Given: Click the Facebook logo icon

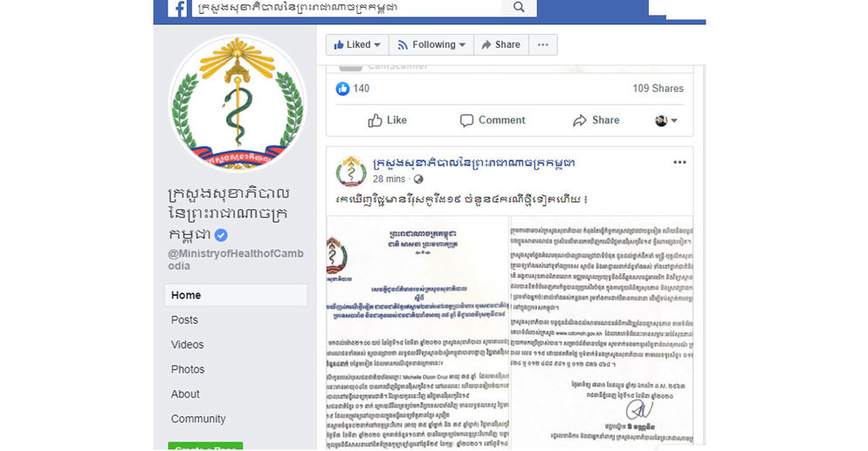Looking at the screenshot, I should click(x=177, y=8).
